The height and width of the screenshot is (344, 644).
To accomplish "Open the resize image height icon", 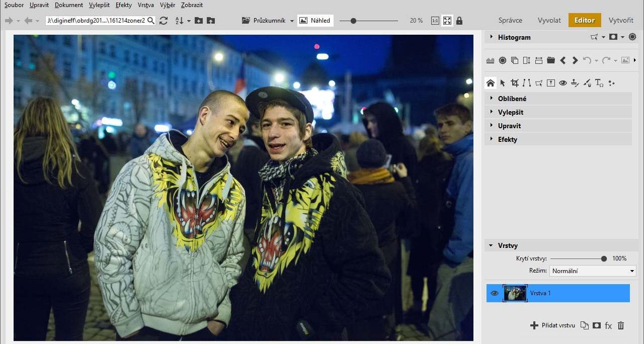I will [527, 60].
